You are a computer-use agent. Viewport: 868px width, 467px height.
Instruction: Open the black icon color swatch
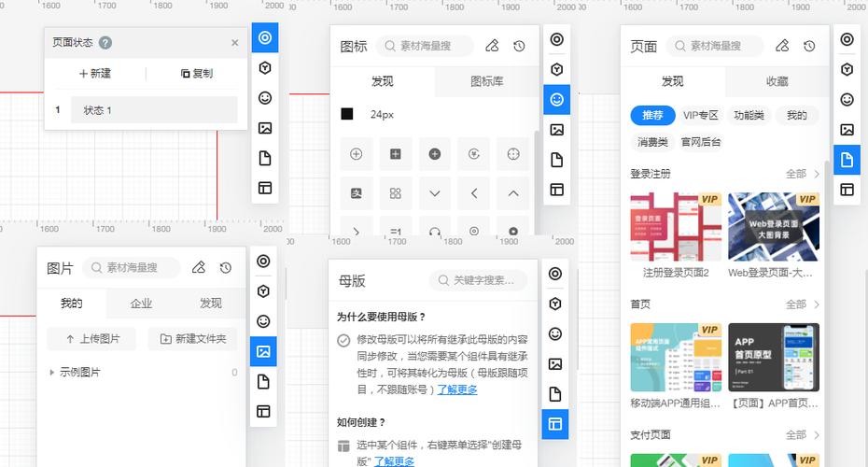pos(347,114)
